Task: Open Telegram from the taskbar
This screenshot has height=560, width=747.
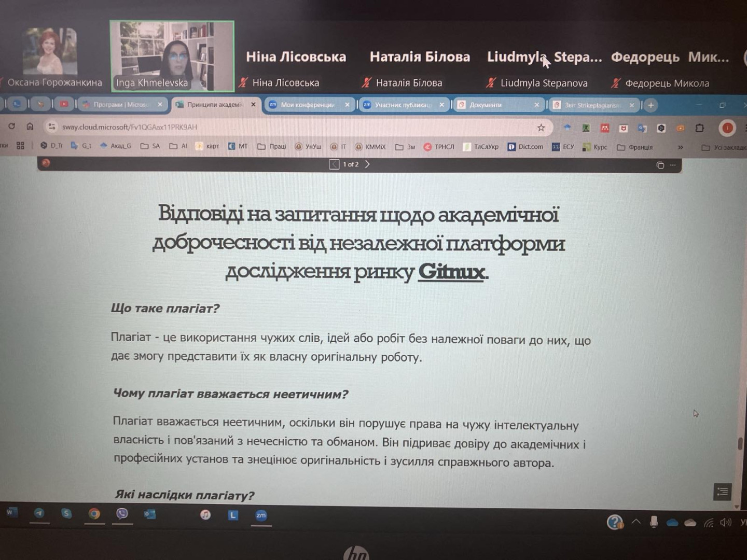Action: pos(39,513)
